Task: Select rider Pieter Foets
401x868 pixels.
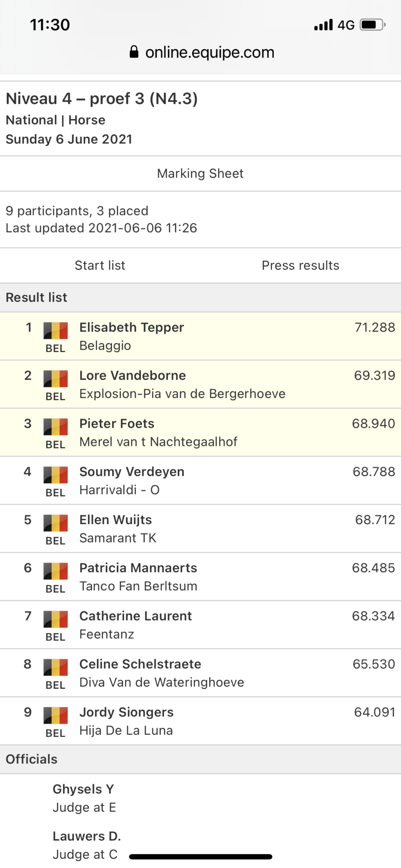Action: click(x=117, y=423)
